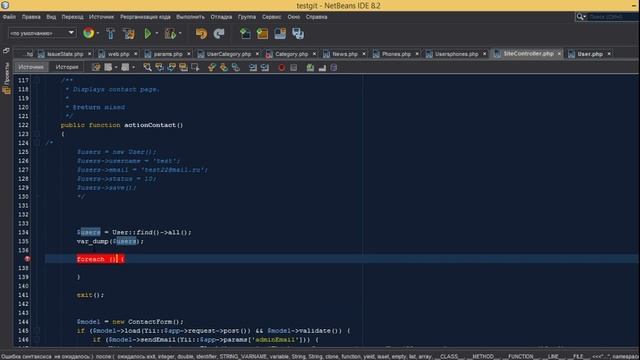The width and height of the screenshot is (640, 360).
Task: Click Find Next Occurrence editor icon
Action: [x=171, y=67]
